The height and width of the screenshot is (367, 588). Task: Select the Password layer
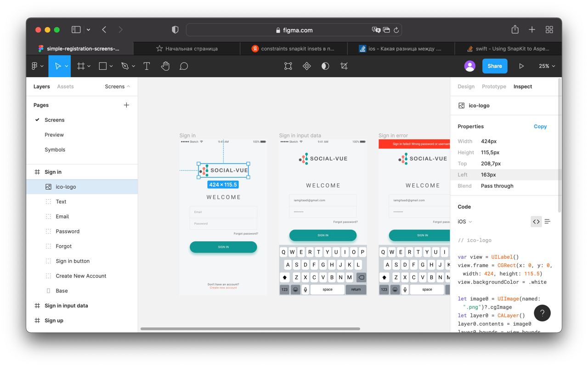(82, 231)
